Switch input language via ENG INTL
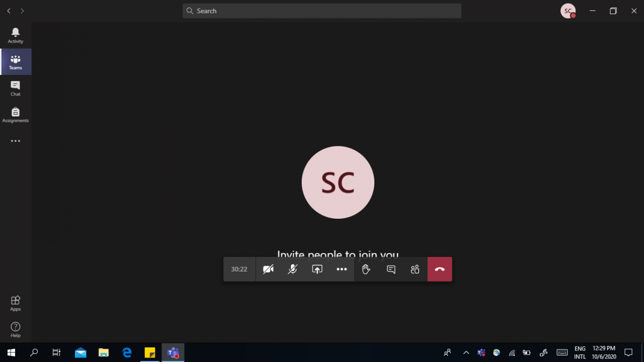644x362 pixels. click(580, 352)
